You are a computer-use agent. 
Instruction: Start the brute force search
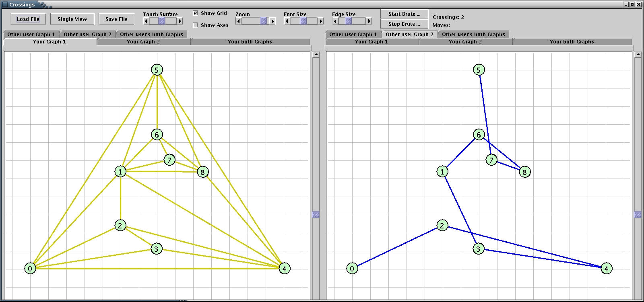click(404, 14)
